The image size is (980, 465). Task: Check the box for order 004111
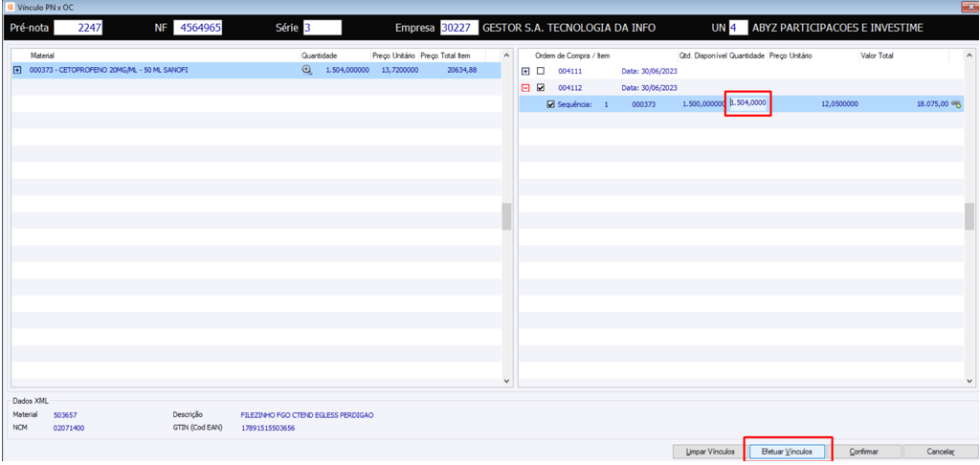[x=541, y=71]
